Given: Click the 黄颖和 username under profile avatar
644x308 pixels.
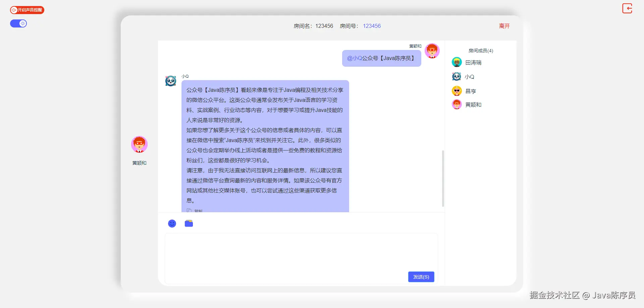Looking at the screenshot, I should pyautogui.click(x=139, y=163).
